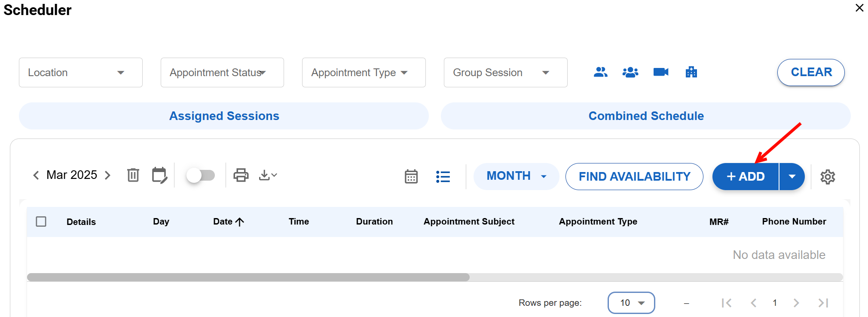Switch to list view icon
Screen dimensions: 868x317
pos(443,176)
